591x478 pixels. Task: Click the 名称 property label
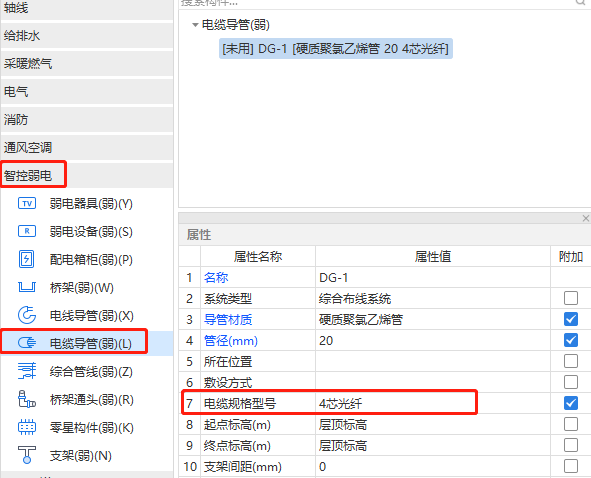click(216, 277)
